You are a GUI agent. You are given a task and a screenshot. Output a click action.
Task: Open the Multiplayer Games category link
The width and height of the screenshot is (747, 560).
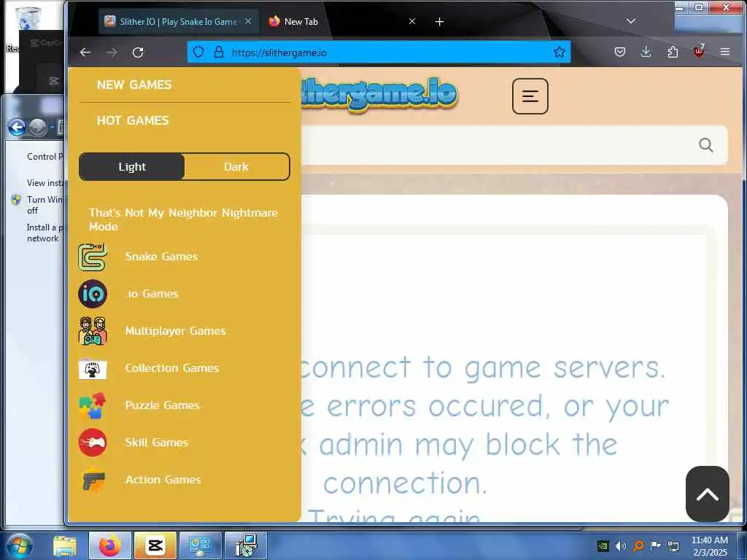[x=175, y=331]
